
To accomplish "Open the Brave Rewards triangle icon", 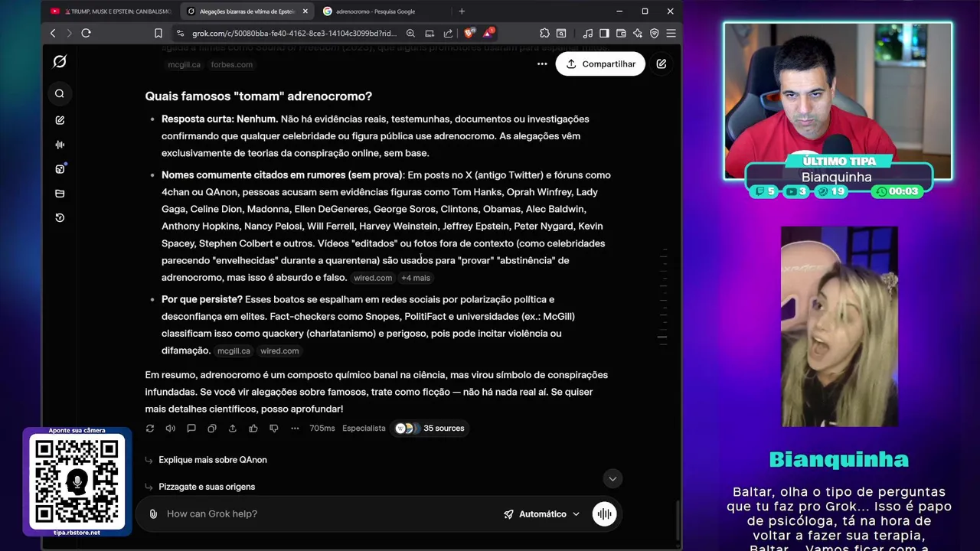I will [x=488, y=33].
